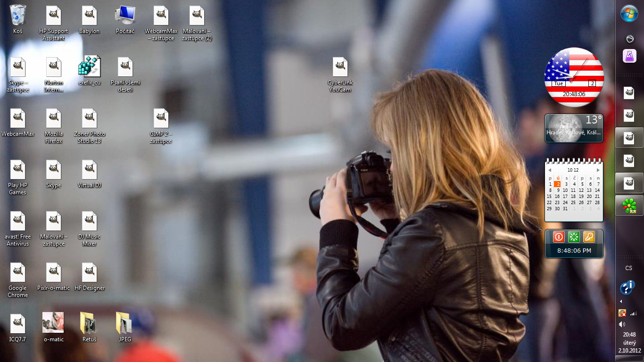Open the Windows Start menu orb
This screenshot has width=644, height=362.
629,13
